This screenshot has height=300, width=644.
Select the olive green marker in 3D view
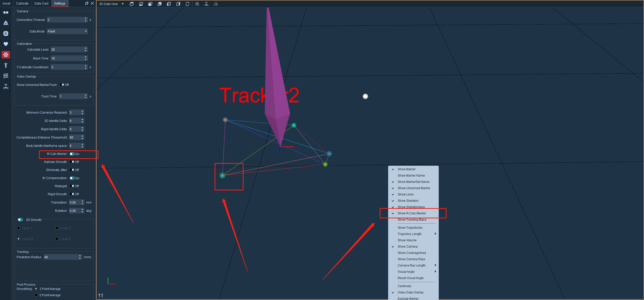[x=325, y=164]
